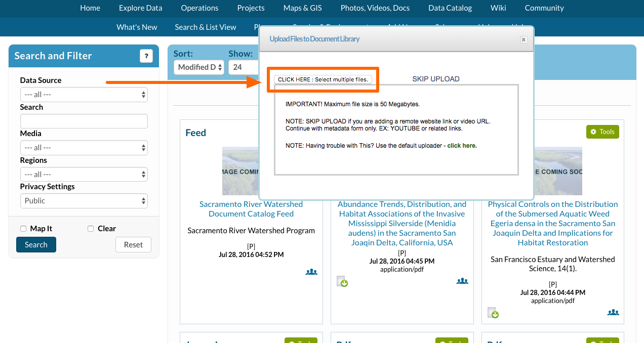Close the Upload Files dialog
Image resolution: width=644 pixels, height=343 pixels.
click(524, 39)
